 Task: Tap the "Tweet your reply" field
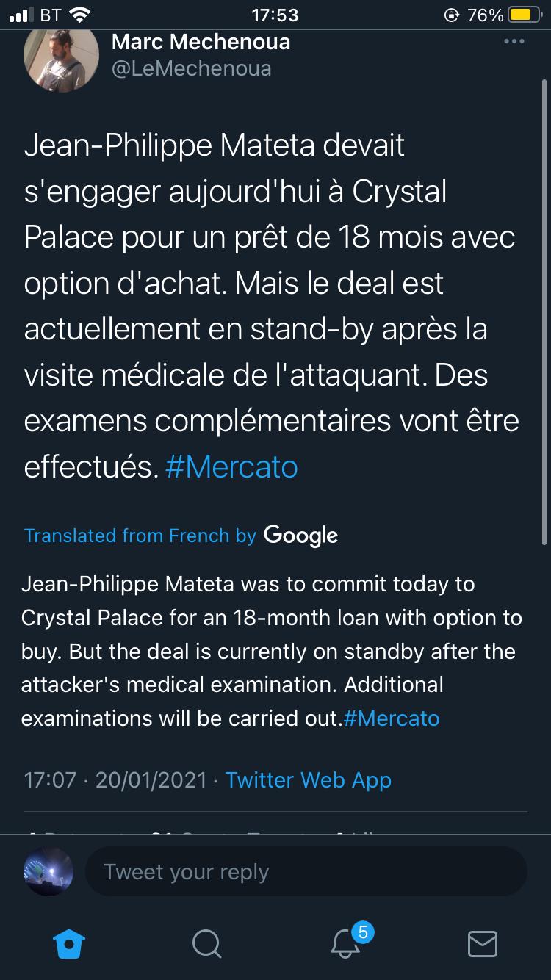(x=306, y=872)
